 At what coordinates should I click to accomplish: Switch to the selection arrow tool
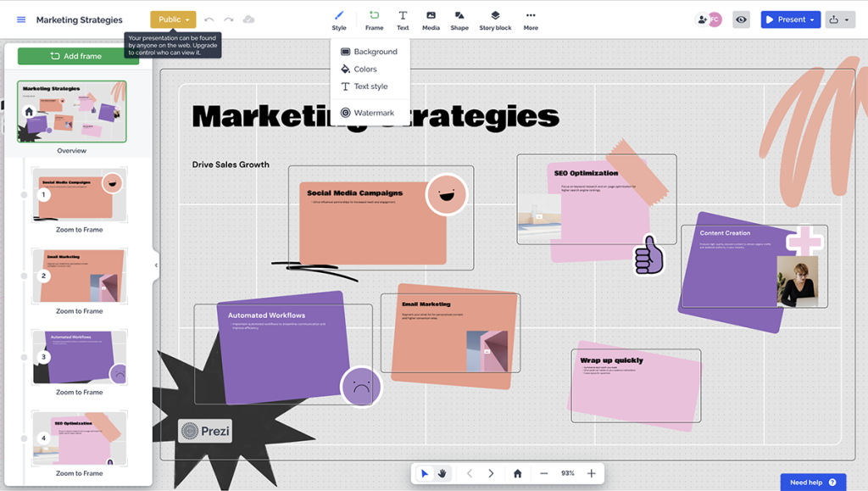pos(425,473)
